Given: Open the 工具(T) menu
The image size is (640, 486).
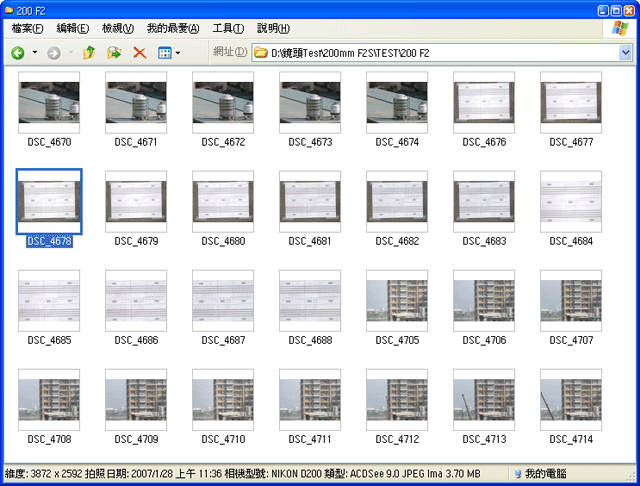Looking at the screenshot, I should click(228, 28).
